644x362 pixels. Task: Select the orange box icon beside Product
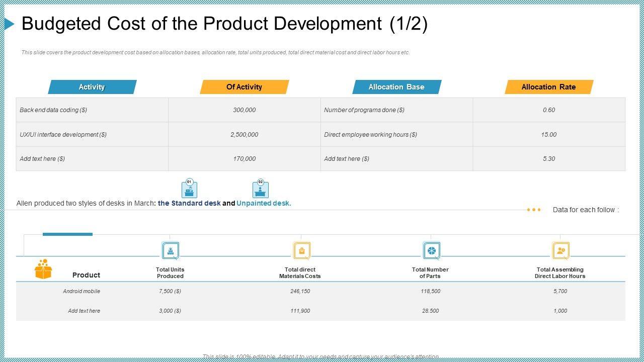[x=43, y=269]
